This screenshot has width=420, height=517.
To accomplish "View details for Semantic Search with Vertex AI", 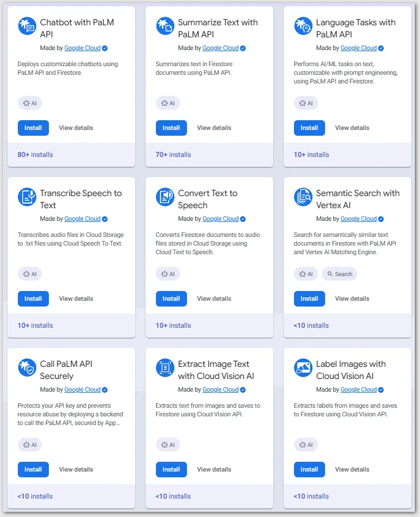I will click(352, 298).
